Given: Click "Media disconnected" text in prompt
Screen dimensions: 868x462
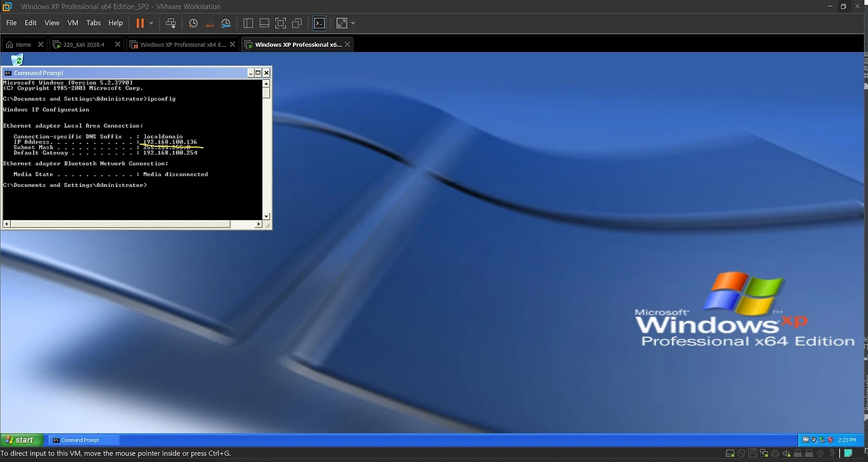Looking at the screenshot, I should [176, 174].
